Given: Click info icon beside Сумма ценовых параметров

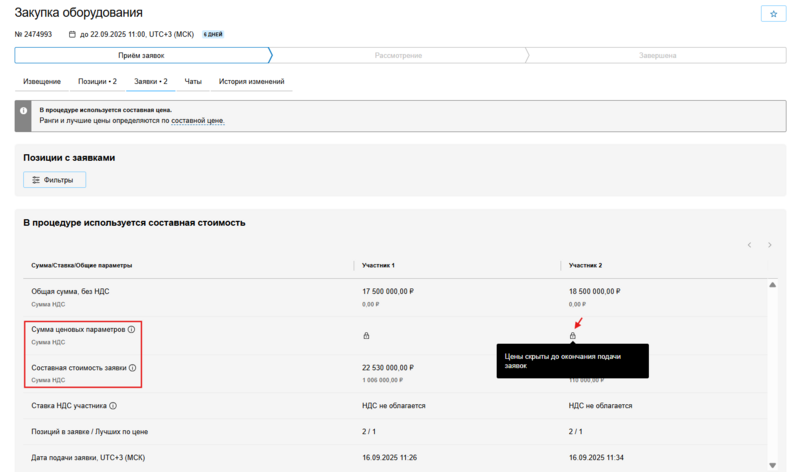Looking at the screenshot, I should (x=131, y=329).
